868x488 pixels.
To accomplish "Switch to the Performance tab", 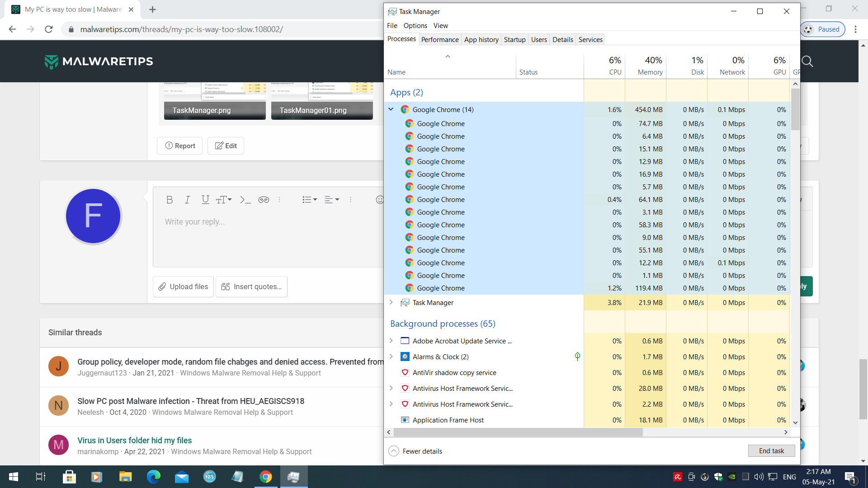I will (x=439, y=40).
